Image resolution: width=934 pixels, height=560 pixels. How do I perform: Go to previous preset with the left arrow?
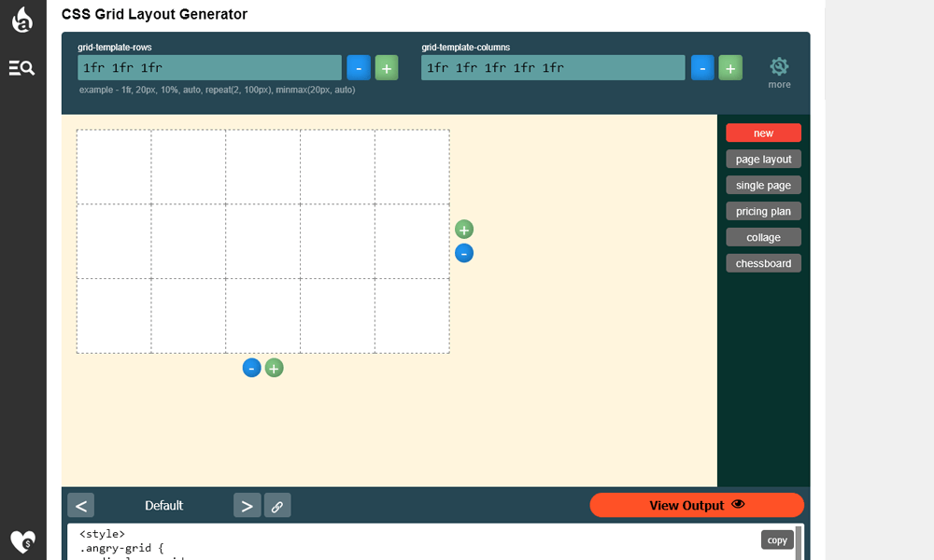point(80,505)
